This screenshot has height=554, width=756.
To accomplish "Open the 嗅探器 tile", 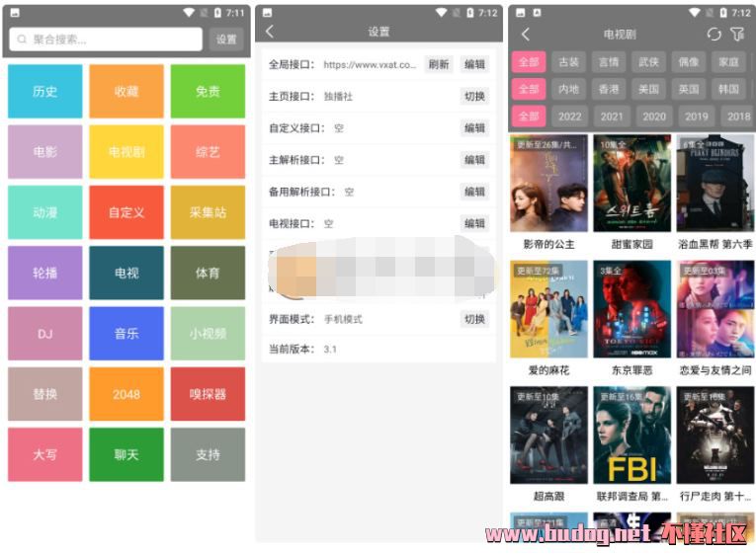I will click(x=208, y=394).
